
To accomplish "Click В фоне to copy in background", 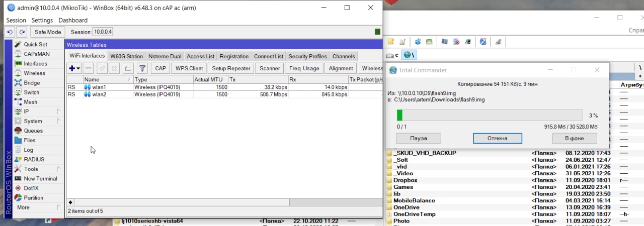I will 575,138.
